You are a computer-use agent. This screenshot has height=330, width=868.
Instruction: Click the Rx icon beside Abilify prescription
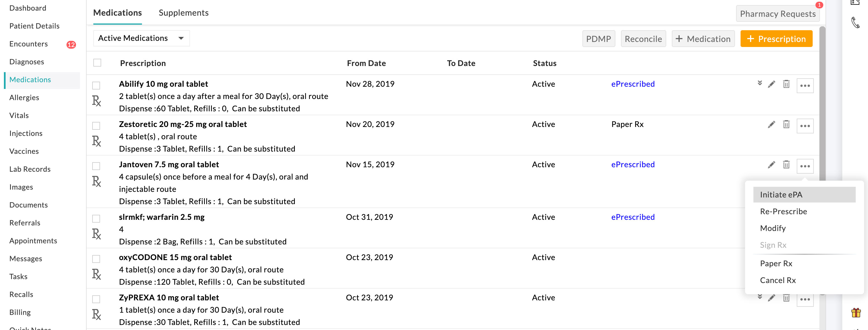click(96, 101)
